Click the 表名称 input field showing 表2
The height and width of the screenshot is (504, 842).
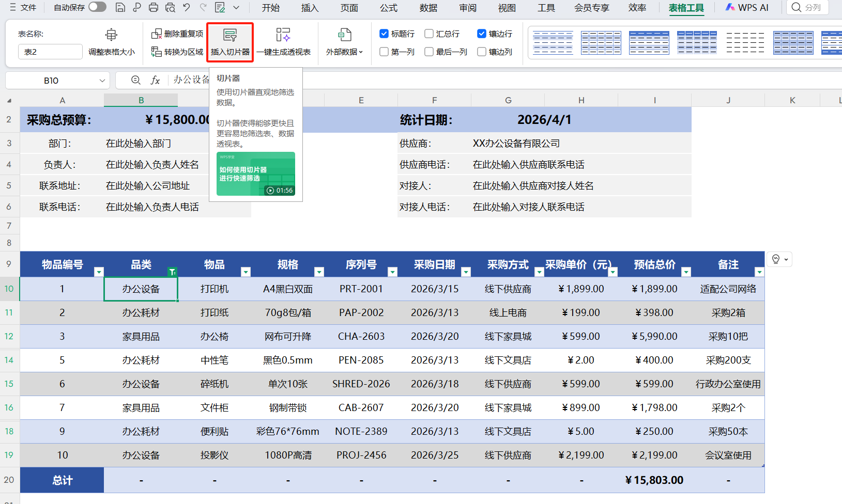50,52
